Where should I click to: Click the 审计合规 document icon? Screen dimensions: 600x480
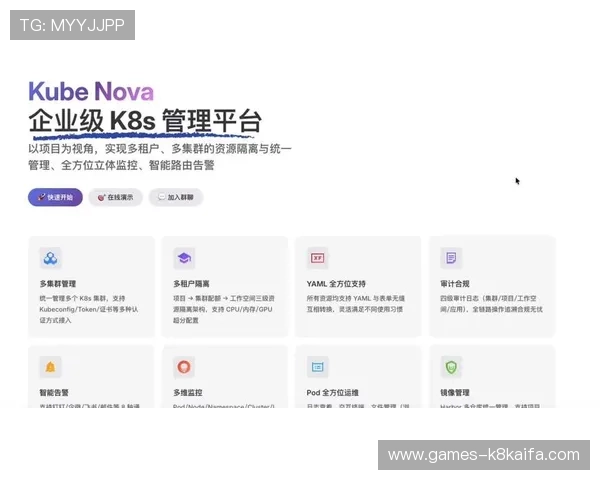(451, 258)
